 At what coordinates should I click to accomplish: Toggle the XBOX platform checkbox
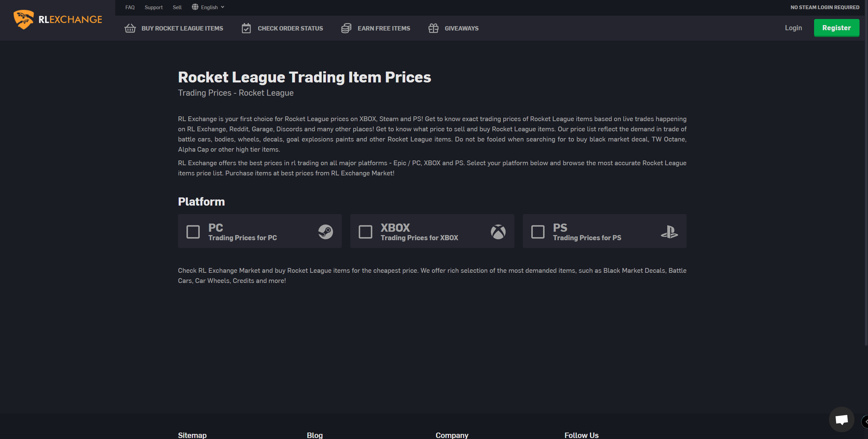point(364,231)
